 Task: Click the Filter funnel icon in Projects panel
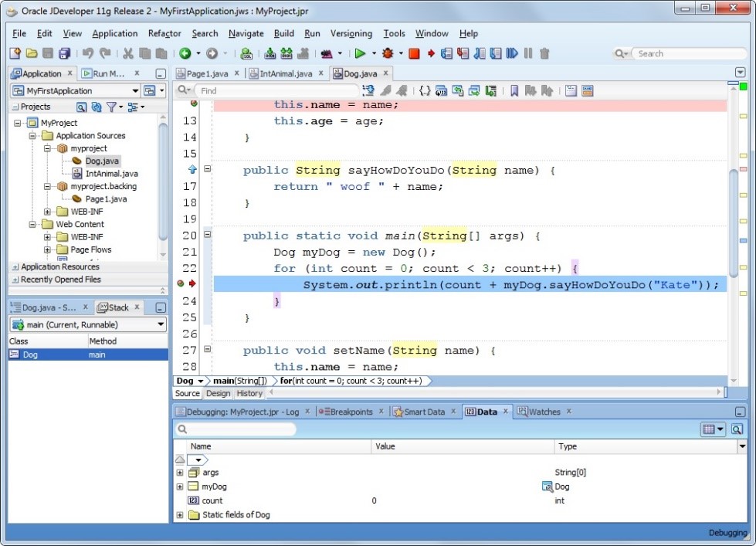point(111,107)
